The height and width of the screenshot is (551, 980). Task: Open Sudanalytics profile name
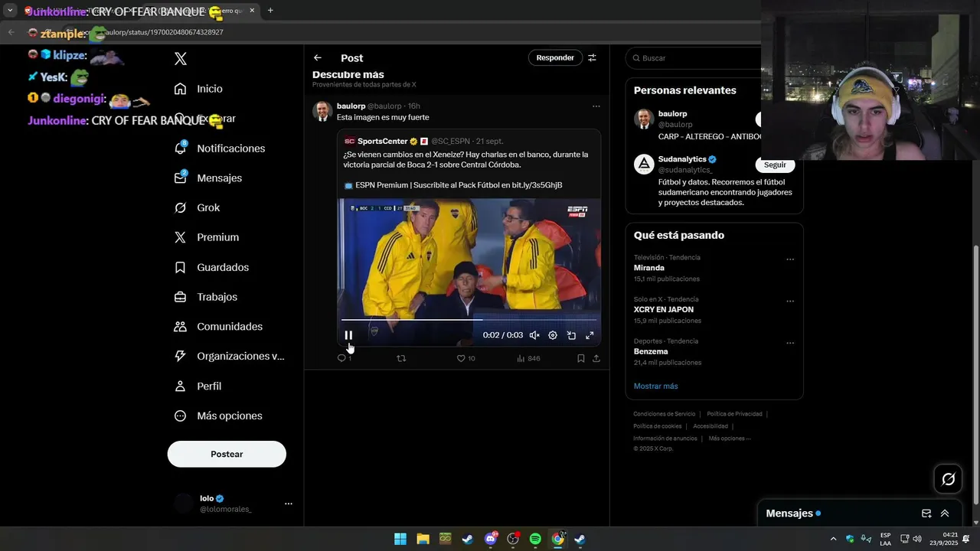tap(682, 159)
